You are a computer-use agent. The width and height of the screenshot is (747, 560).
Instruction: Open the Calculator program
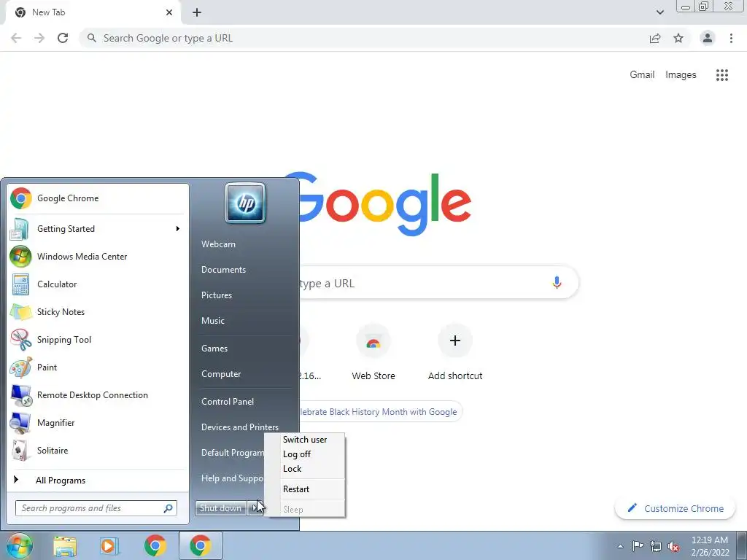coord(98,284)
